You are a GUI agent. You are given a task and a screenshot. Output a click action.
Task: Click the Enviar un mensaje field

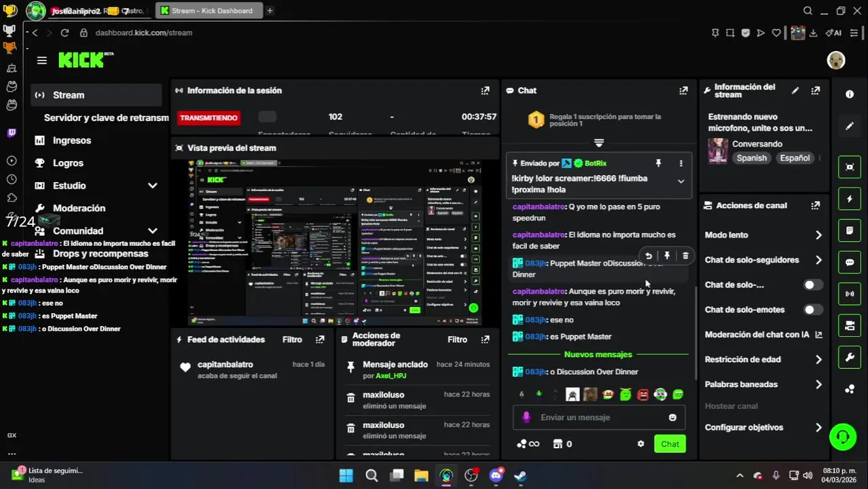(598, 418)
